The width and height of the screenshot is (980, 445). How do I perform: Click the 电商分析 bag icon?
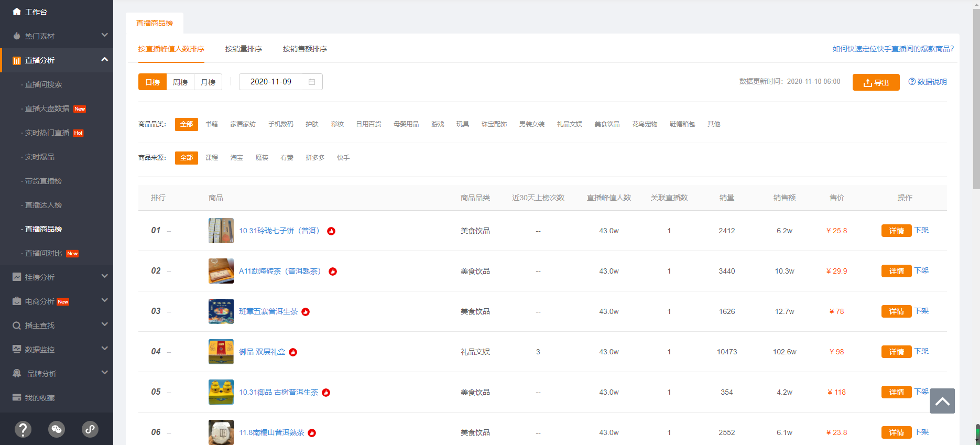17,301
